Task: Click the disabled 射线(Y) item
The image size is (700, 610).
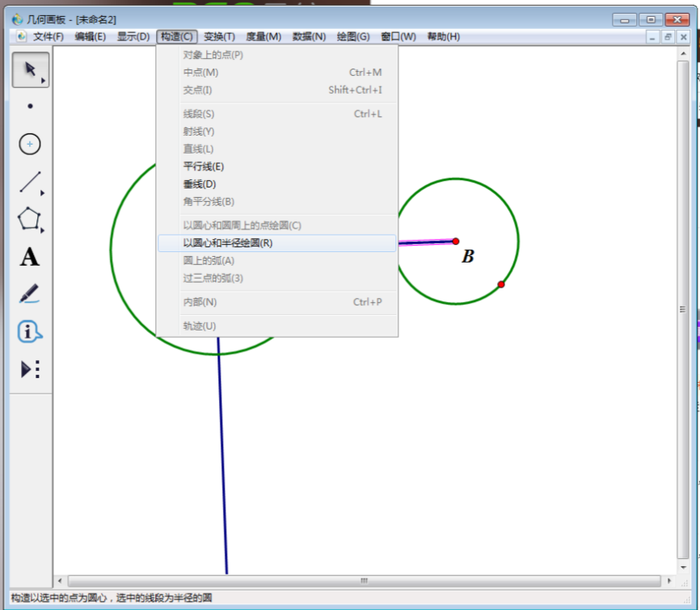Action: click(276, 132)
